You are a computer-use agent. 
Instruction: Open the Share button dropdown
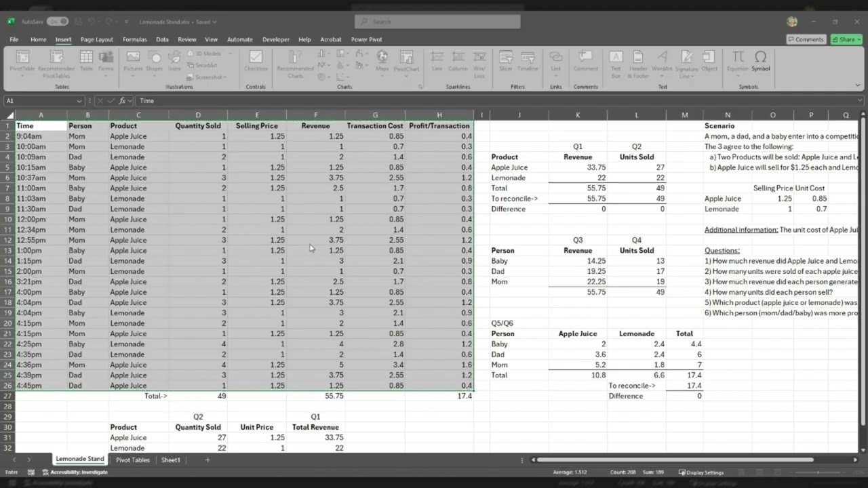[847, 39]
